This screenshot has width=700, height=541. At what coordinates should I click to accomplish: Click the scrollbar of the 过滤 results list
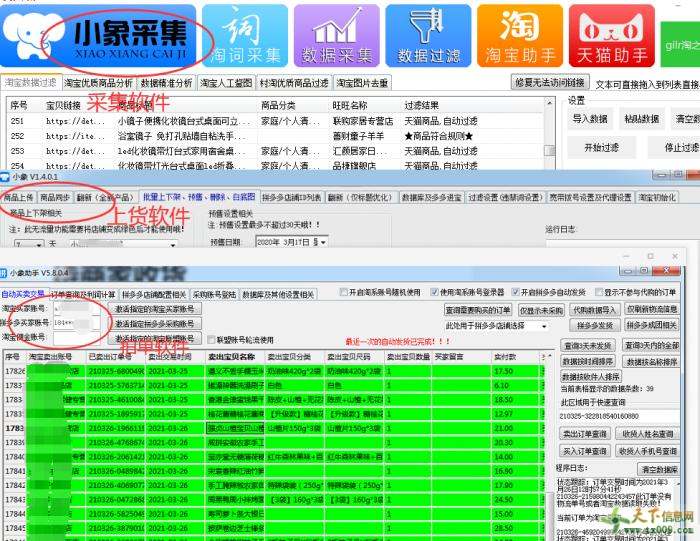click(x=550, y=134)
